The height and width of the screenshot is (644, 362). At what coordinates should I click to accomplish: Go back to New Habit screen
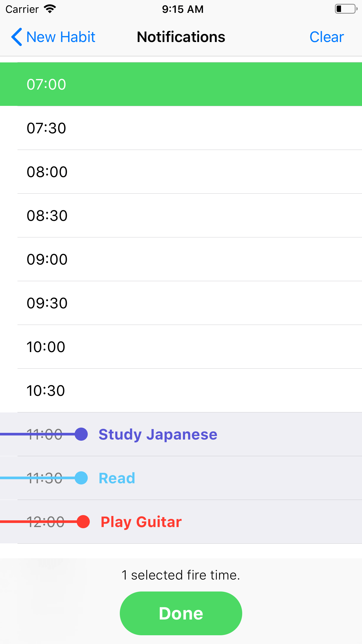click(53, 37)
